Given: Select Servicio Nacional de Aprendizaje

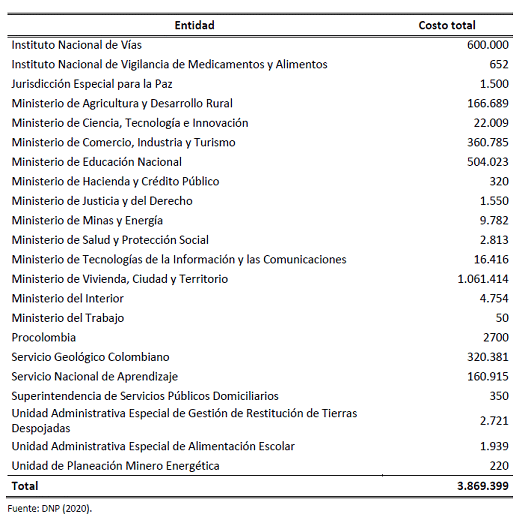Looking at the screenshot, I should 95,376.
